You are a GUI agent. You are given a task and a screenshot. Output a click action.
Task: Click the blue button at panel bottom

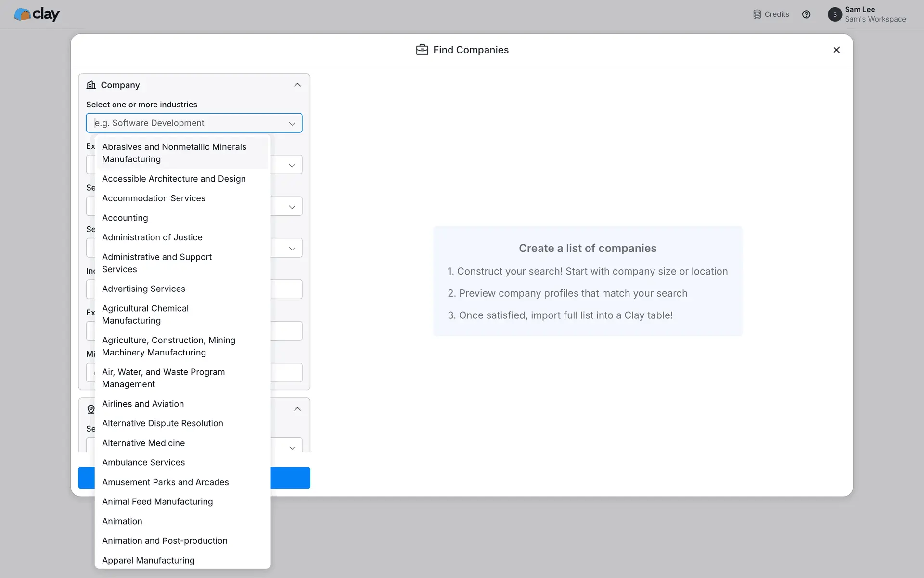(290, 478)
